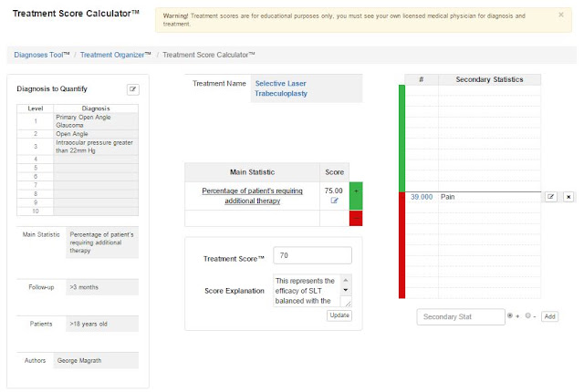584x392 pixels.
Task: Grab the resize handle of the Score Explanation box
Action: pos(348,304)
